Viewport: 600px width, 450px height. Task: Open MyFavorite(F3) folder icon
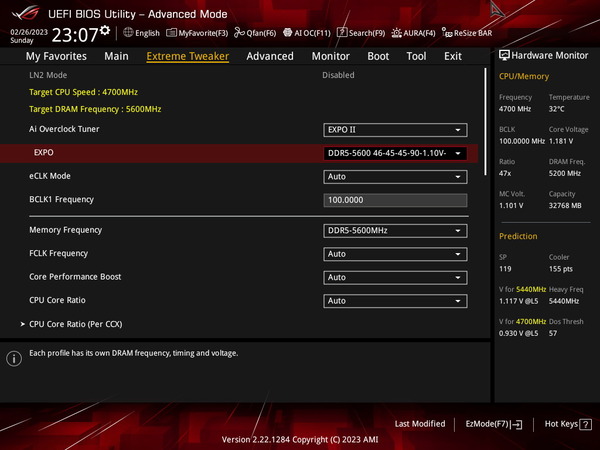[x=171, y=33]
